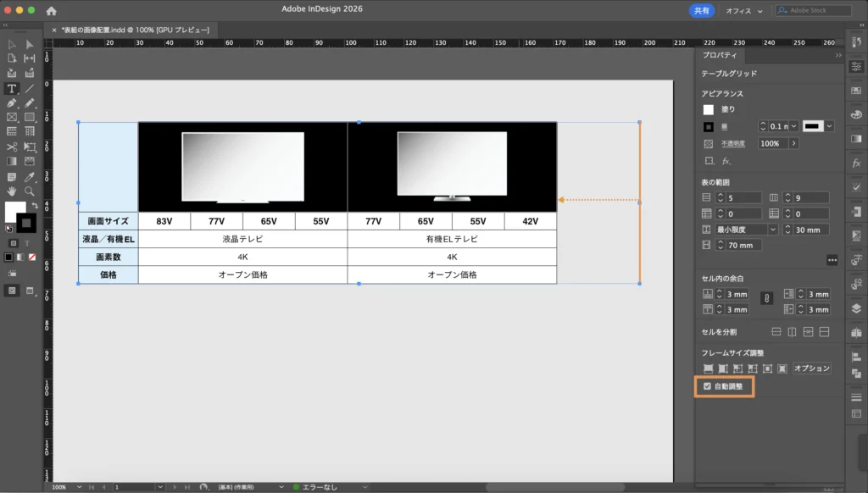Pick the Eyedropper tool

tap(30, 176)
